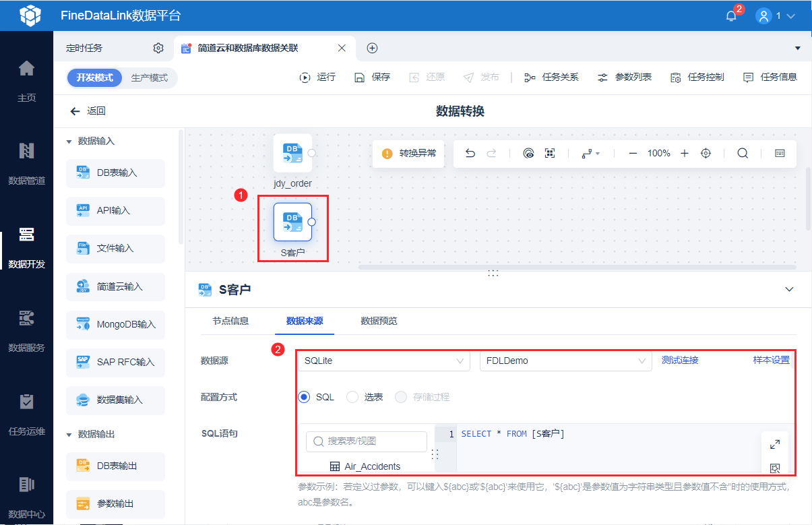Toggle the minimap icon in toolbar
The image size is (812, 525).
(780, 154)
